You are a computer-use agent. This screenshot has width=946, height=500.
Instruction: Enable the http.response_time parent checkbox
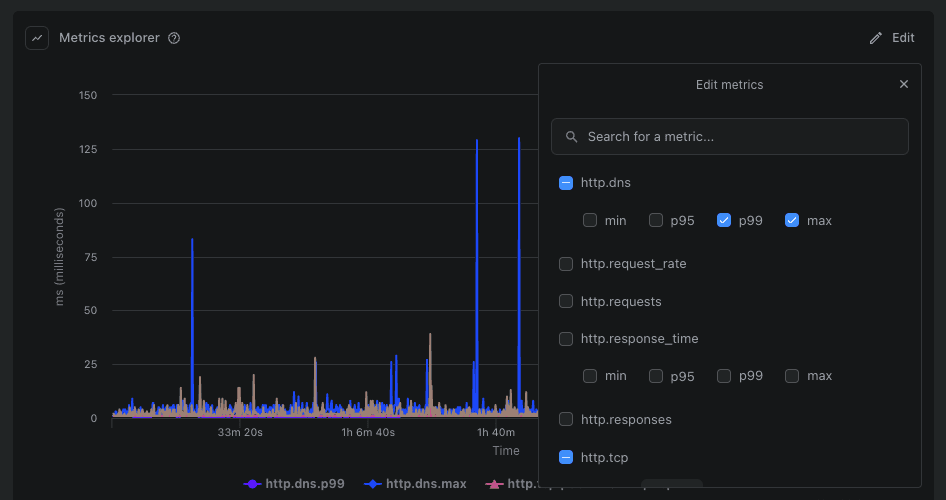click(566, 339)
